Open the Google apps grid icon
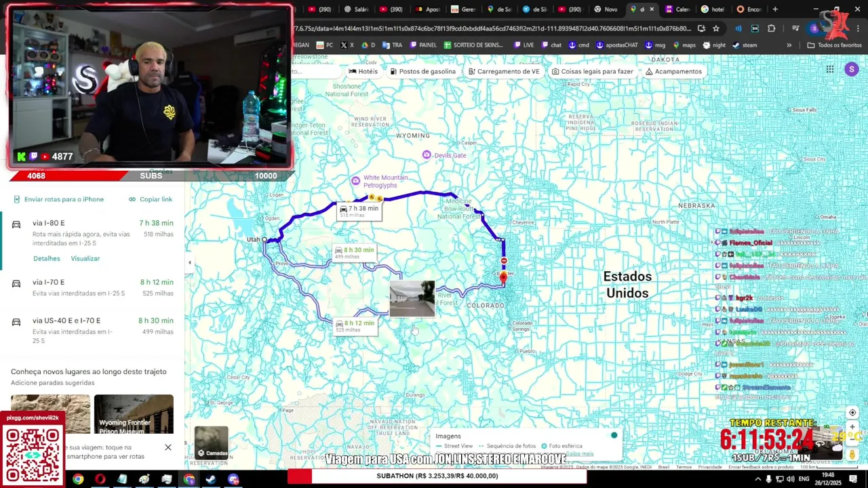This screenshot has width=868, height=488. tap(830, 69)
